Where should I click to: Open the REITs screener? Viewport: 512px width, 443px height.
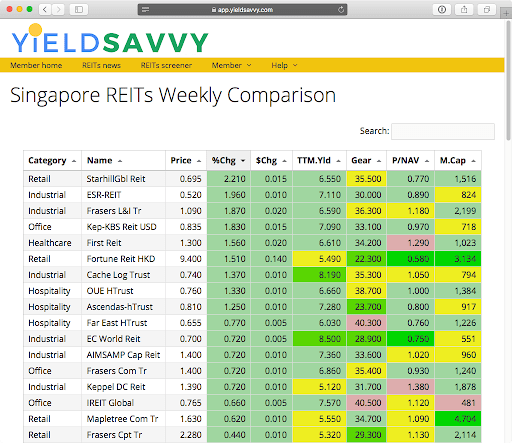click(166, 65)
